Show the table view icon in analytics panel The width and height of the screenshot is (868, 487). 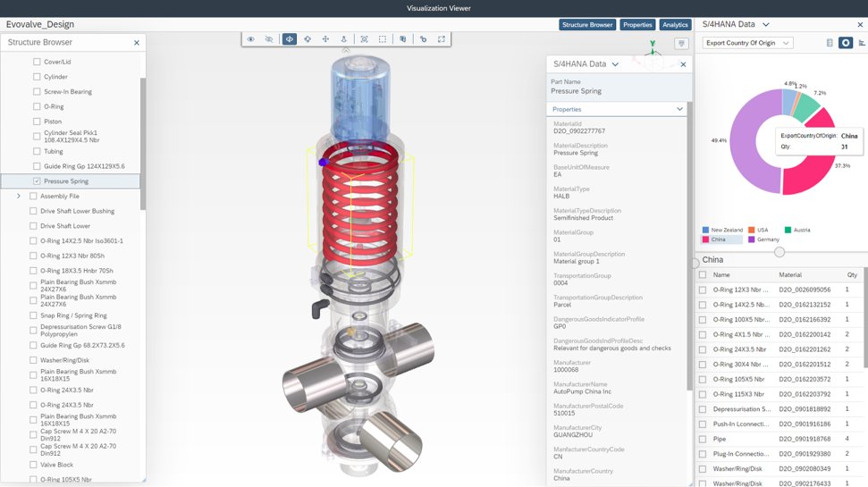point(830,43)
